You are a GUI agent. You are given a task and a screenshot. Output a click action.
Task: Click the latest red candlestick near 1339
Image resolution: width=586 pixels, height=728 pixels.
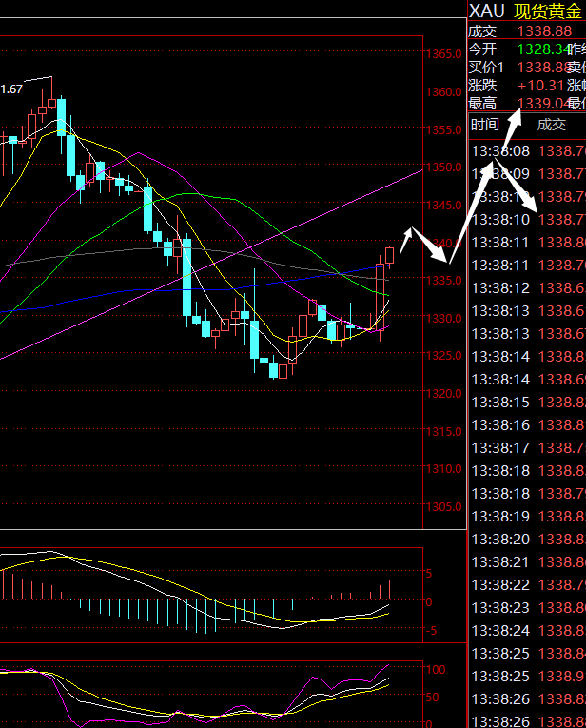(390, 256)
